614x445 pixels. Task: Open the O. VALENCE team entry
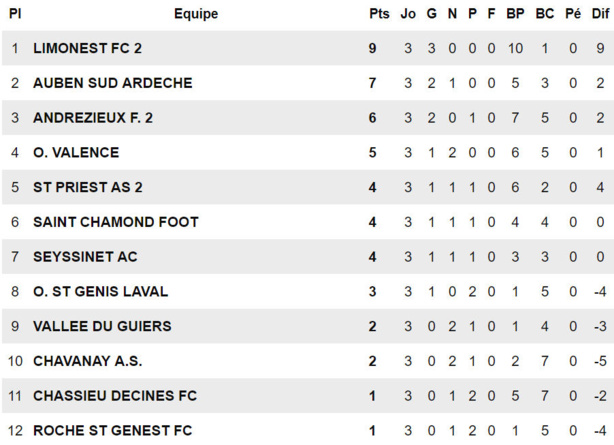point(76,153)
